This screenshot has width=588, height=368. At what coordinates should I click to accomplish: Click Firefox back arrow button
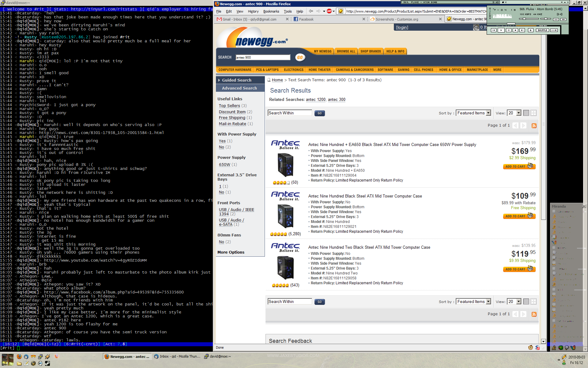(x=311, y=11)
